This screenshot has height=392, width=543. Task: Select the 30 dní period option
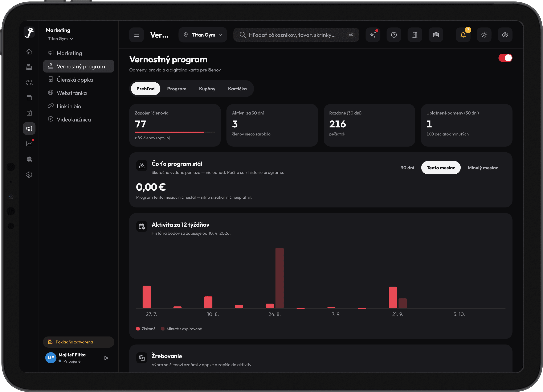click(407, 168)
